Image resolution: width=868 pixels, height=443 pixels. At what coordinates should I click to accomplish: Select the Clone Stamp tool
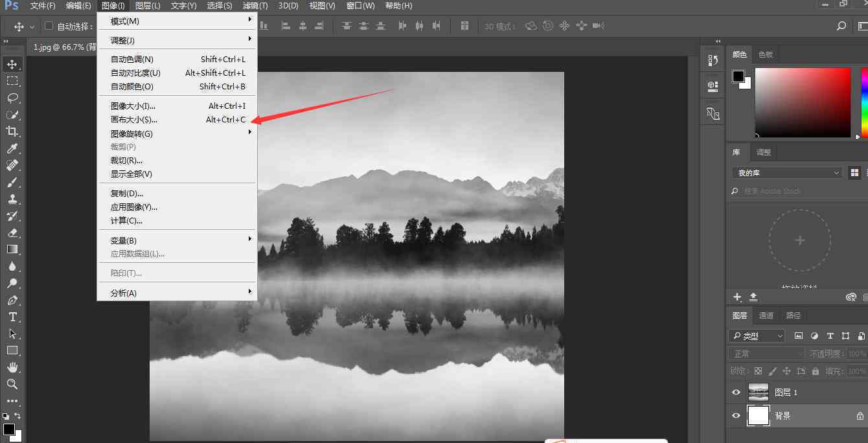[12, 199]
